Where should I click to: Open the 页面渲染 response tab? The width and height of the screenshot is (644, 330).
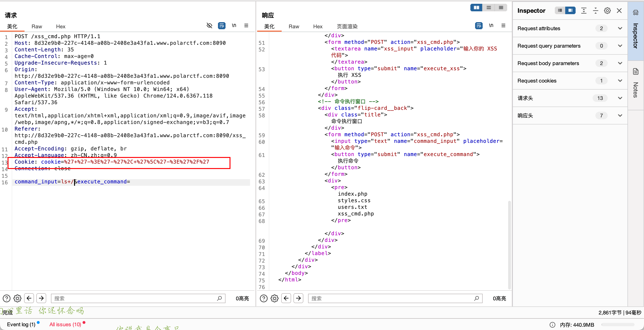point(347,26)
